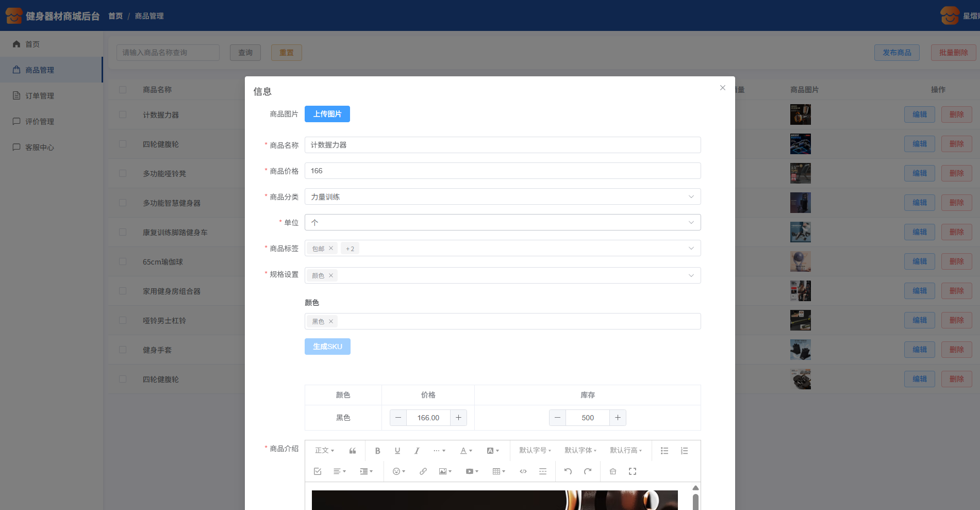Insert a code block in the editor
The width and height of the screenshot is (980, 510).
coord(523,471)
